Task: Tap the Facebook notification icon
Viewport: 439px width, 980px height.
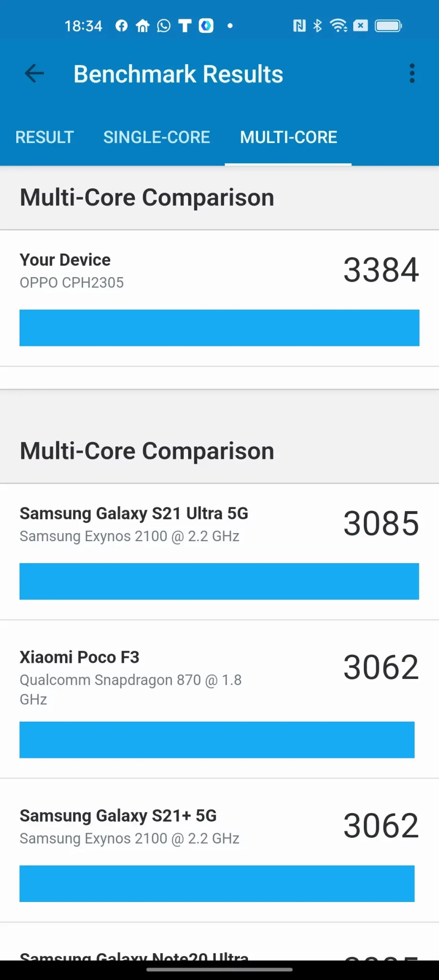Action: click(122, 26)
